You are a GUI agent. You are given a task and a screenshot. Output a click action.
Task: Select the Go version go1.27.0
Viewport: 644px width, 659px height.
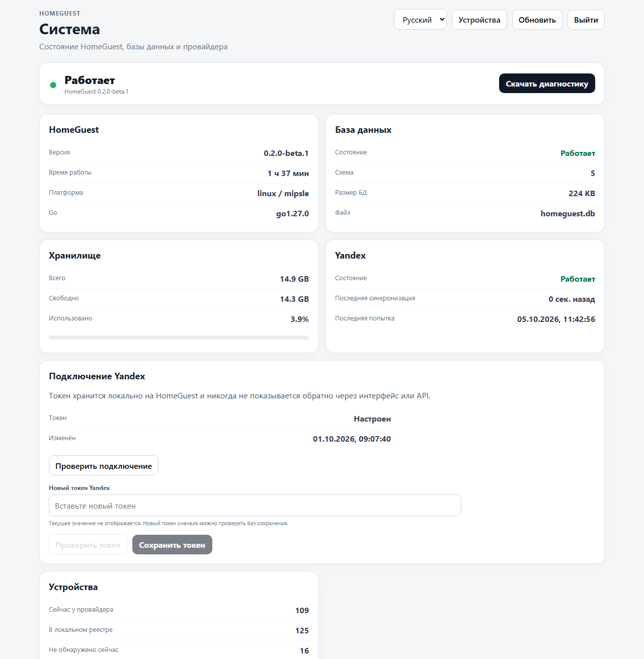click(292, 214)
